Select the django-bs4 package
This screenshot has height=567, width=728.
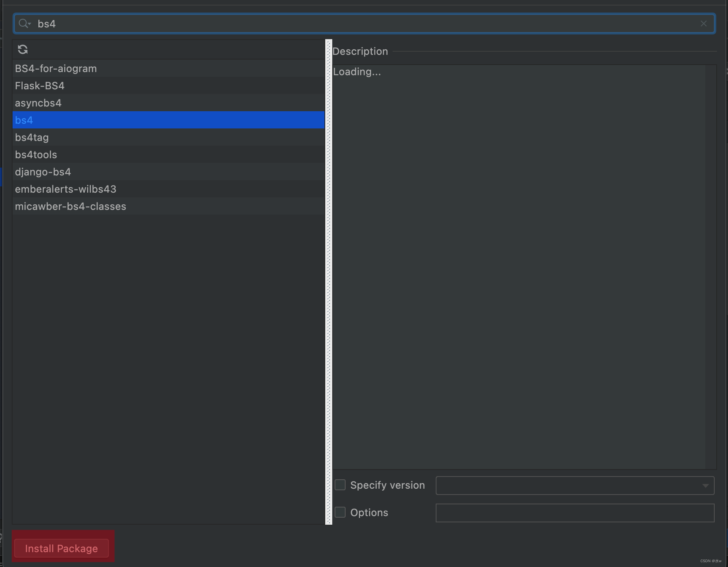click(x=43, y=172)
